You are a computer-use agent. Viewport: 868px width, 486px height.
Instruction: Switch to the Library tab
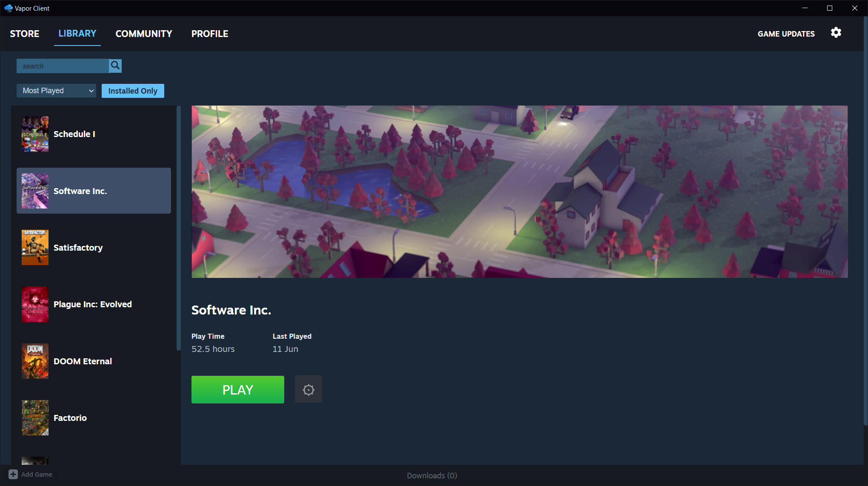coord(77,33)
